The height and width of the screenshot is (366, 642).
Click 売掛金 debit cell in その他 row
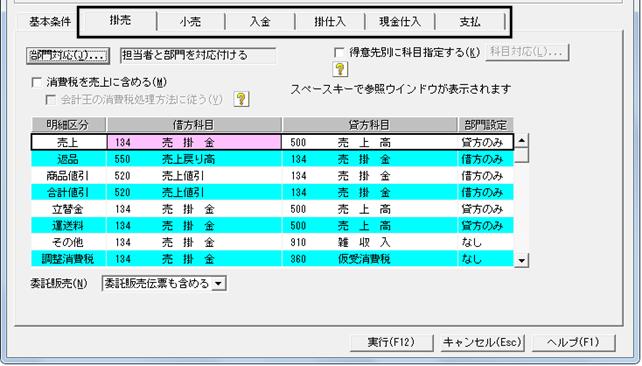coord(194,242)
